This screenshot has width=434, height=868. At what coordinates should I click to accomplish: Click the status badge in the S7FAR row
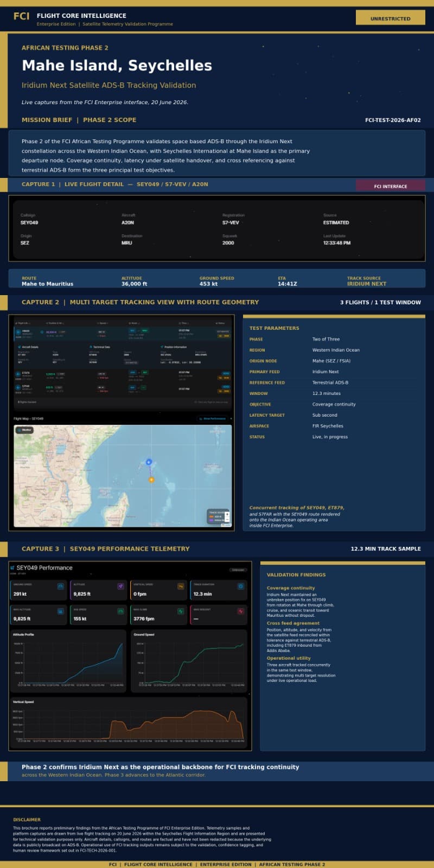pyautogui.click(x=225, y=387)
